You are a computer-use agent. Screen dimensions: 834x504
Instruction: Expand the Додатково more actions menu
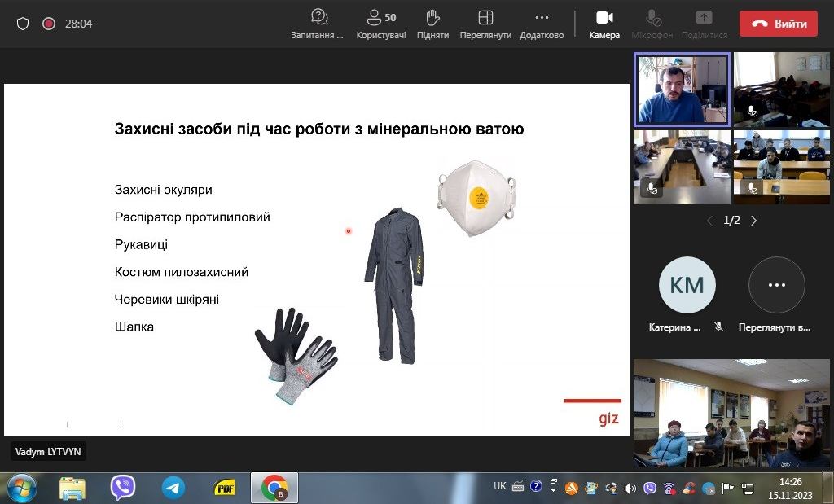[542, 24]
